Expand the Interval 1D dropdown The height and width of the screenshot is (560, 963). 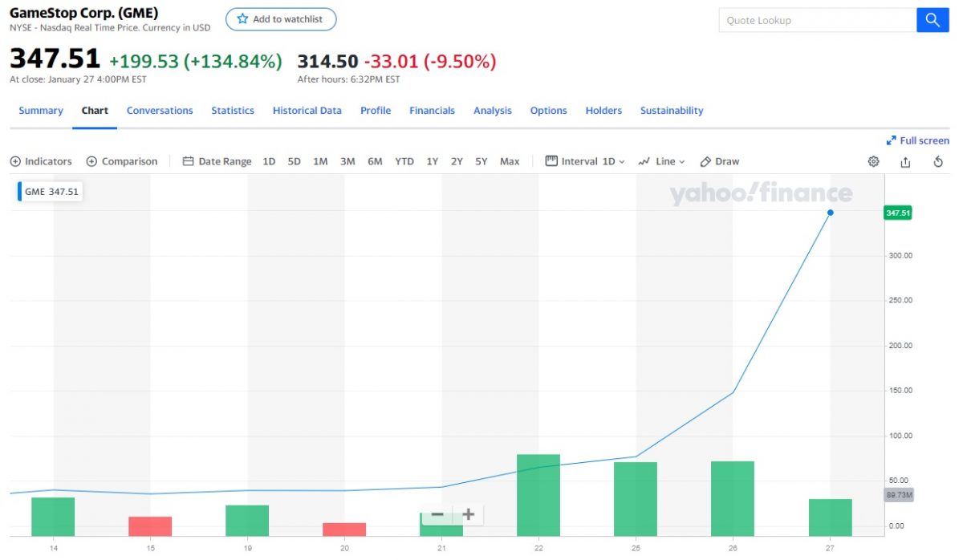tap(585, 161)
